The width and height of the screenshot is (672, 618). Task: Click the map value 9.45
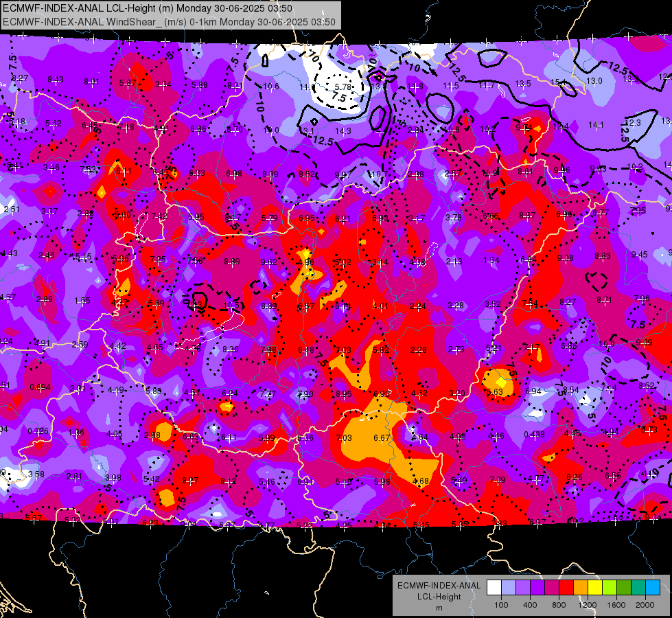639,255
